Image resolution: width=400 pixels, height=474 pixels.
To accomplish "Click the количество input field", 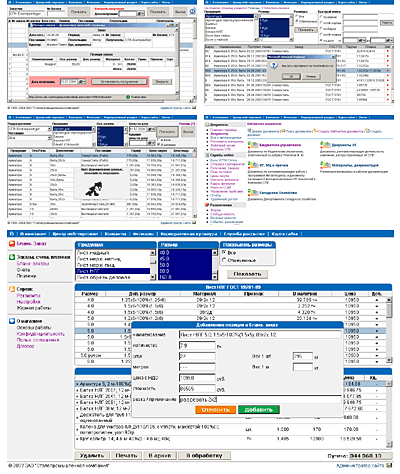I will tap(197, 346).
